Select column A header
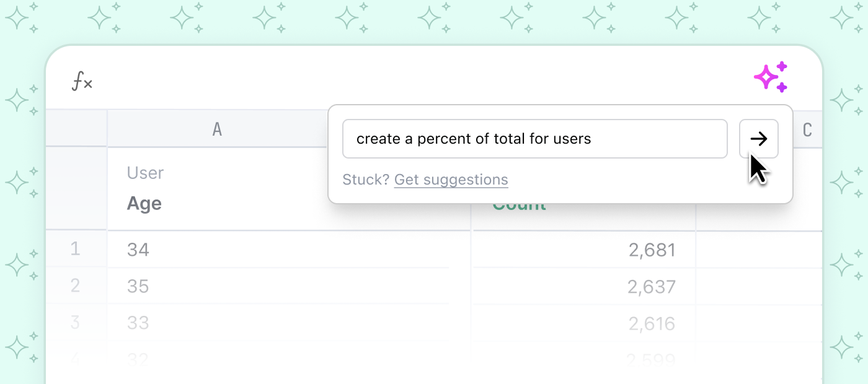This screenshot has width=868, height=384. pyautogui.click(x=217, y=129)
